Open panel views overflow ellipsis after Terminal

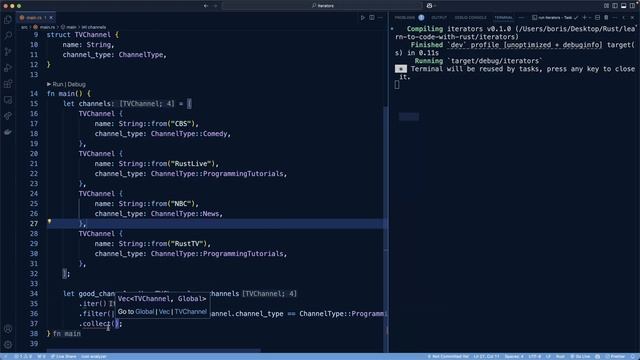521,18
